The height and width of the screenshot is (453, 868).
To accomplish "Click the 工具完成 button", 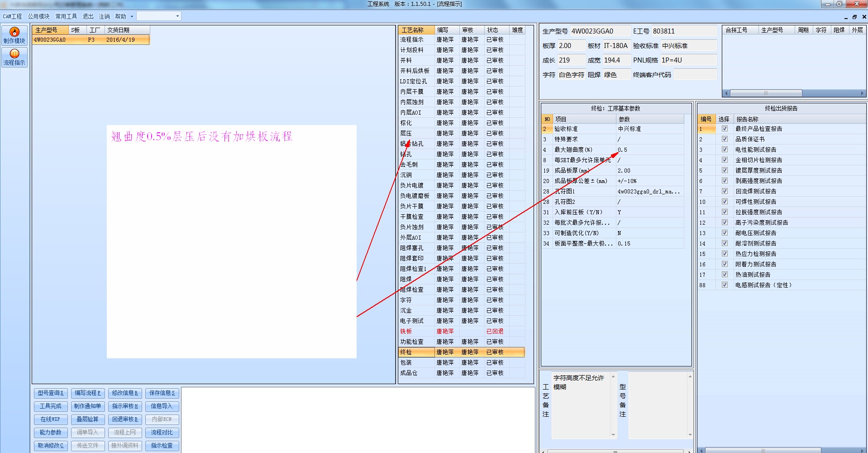I will point(51,406).
